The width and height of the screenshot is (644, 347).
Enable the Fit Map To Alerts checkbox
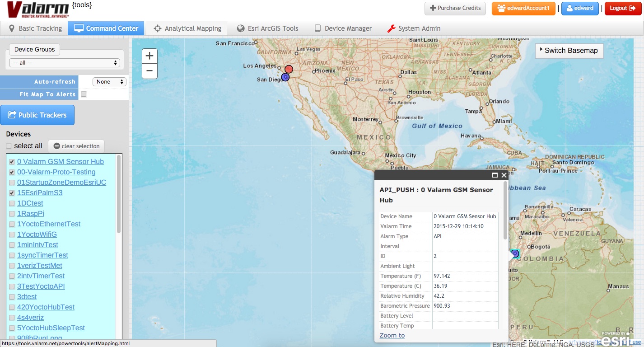tap(84, 94)
